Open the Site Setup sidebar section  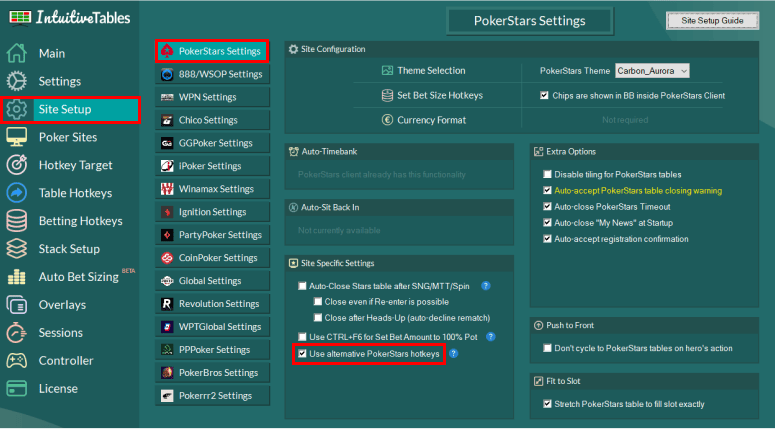point(70,109)
